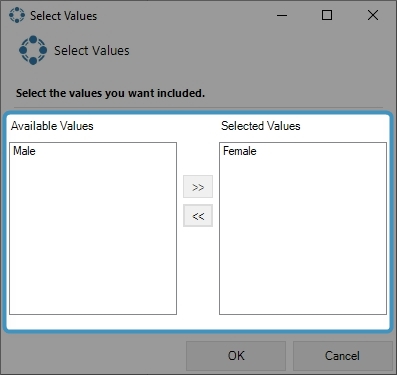This screenshot has height=375, width=397.
Task: Click the instruction text about included values
Action: tap(110, 93)
